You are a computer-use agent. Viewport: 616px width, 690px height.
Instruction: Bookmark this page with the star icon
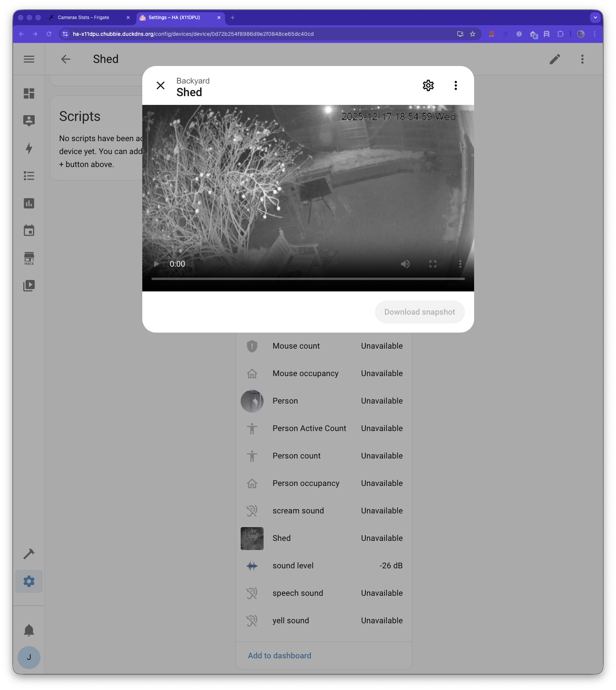coord(473,34)
